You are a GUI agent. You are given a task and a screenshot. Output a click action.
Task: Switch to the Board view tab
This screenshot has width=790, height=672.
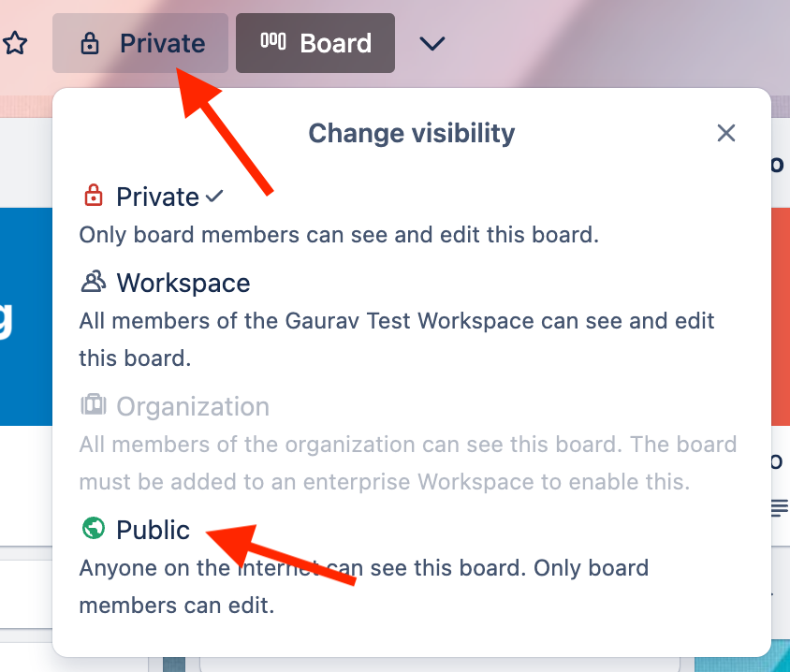coord(315,43)
